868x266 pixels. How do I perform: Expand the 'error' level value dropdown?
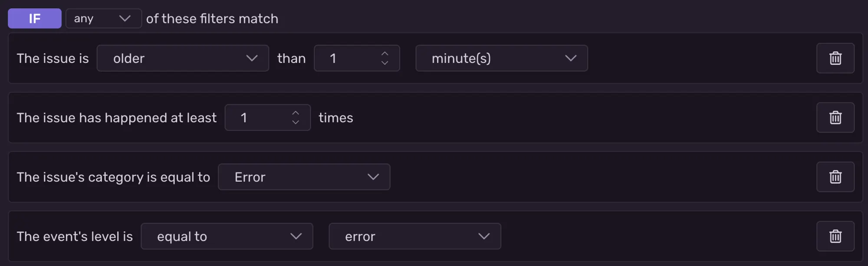click(x=414, y=236)
